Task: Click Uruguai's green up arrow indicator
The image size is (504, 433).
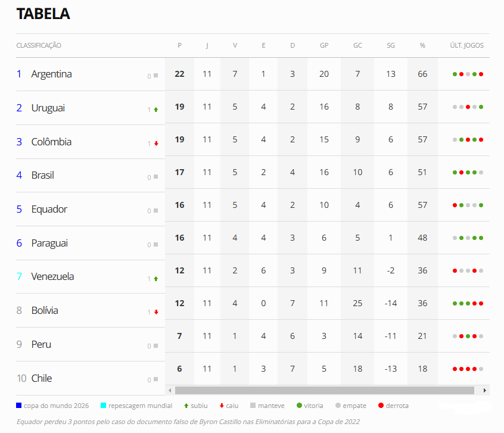Action: (156, 110)
